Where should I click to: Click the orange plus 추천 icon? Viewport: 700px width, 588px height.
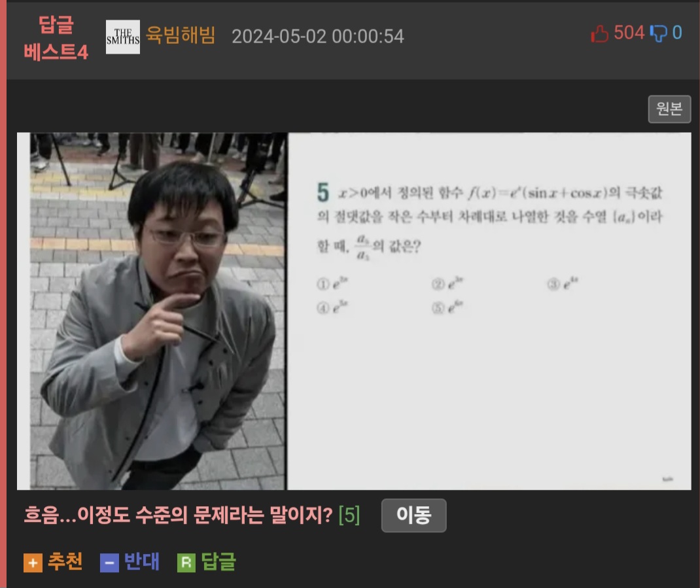click(x=33, y=563)
